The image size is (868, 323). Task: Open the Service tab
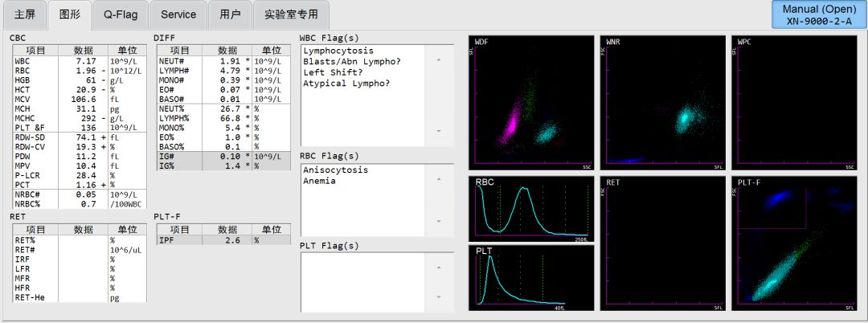[x=178, y=15]
